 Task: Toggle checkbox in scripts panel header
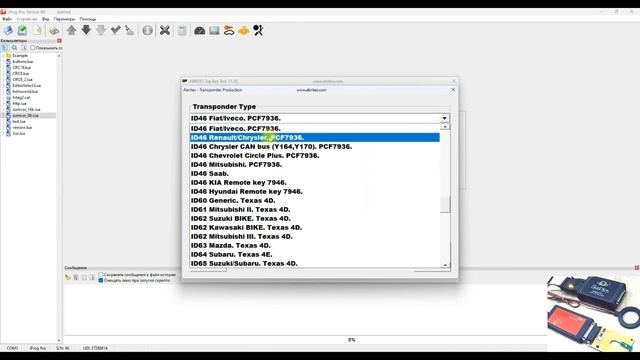pyautogui.click(x=33, y=48)
